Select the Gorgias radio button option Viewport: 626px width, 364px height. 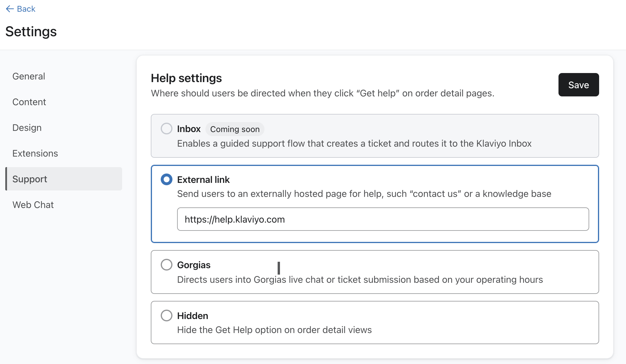click(x=167, y=264)
